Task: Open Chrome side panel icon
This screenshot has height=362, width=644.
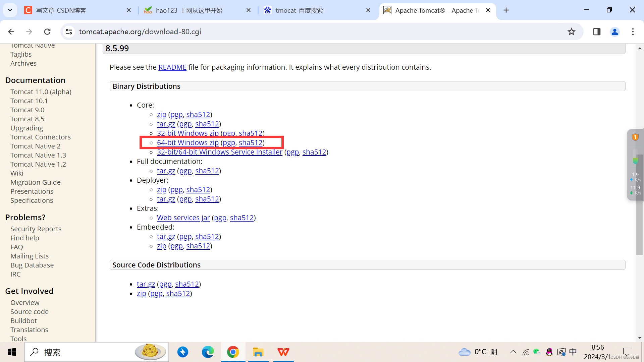Action: point(596,32)
